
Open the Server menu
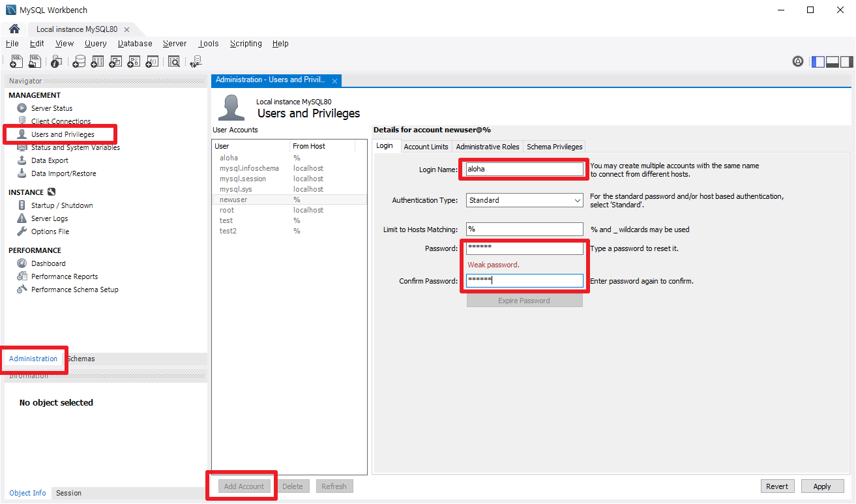click(x=175, y=44)
